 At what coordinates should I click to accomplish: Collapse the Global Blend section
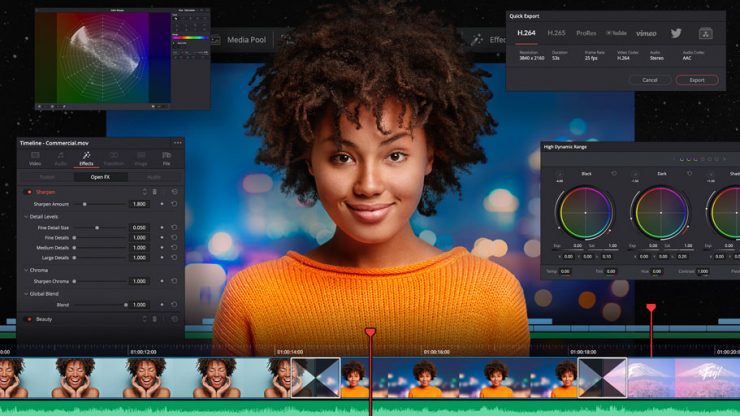(x=25, y=293)
